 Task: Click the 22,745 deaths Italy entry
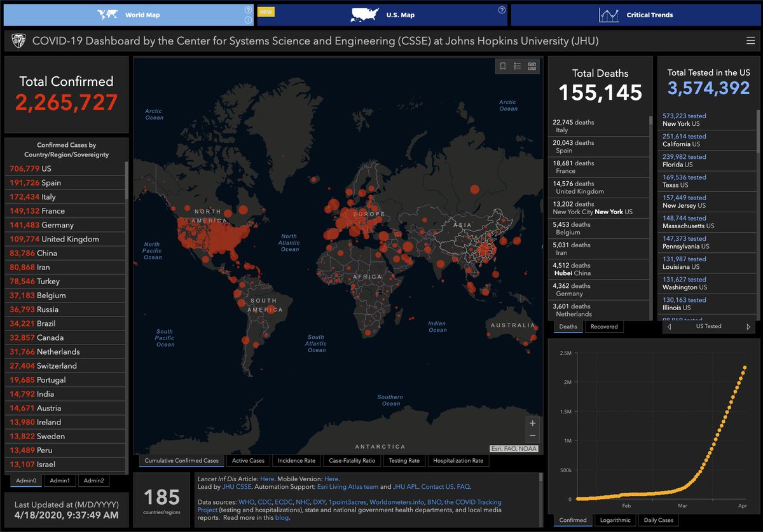tap(598, 126)
